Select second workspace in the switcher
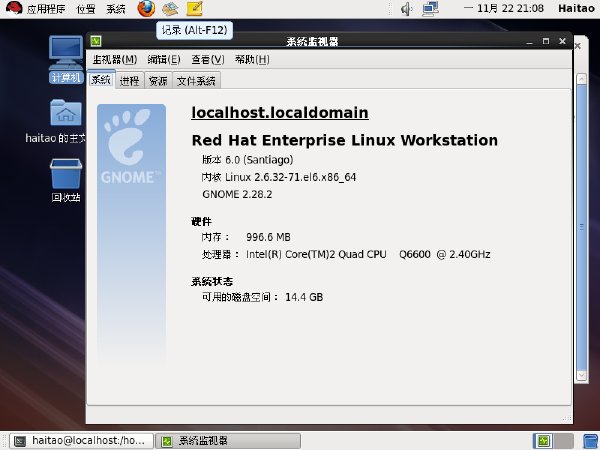This screenshot has height=450, width=600. point(563,441)
